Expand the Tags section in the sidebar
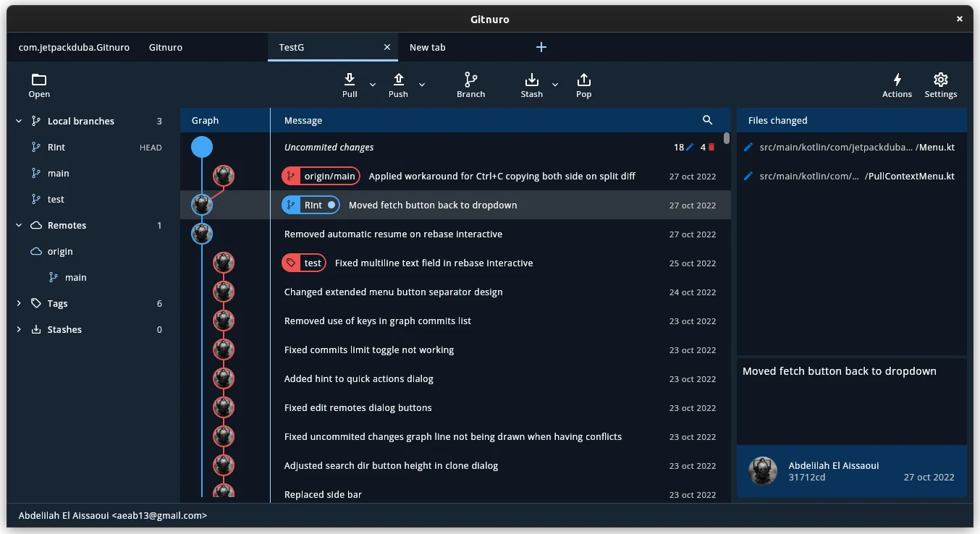 [18, 303]
